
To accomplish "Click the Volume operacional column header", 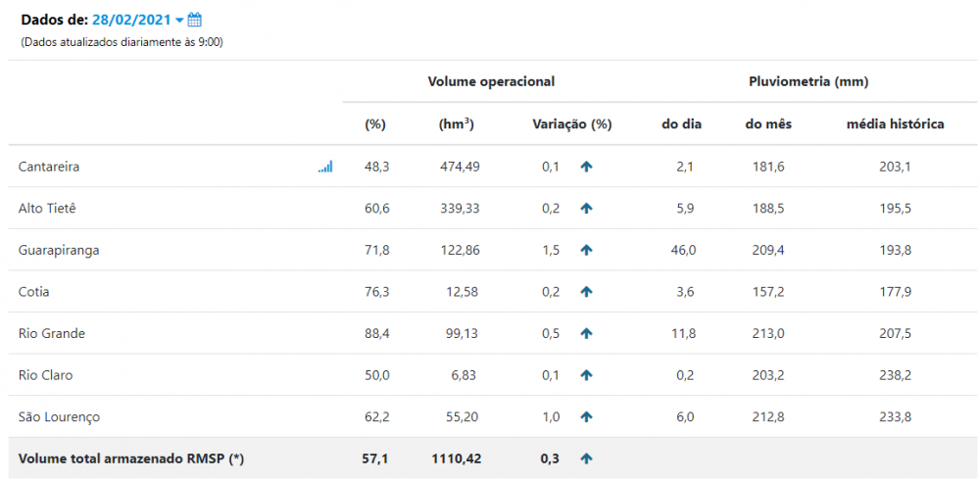I will tap(491, 81).
